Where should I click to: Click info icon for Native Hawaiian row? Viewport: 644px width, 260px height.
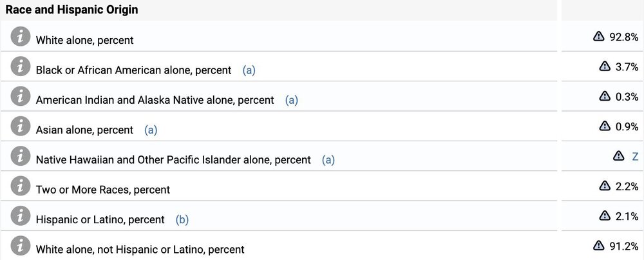[21, 157]
